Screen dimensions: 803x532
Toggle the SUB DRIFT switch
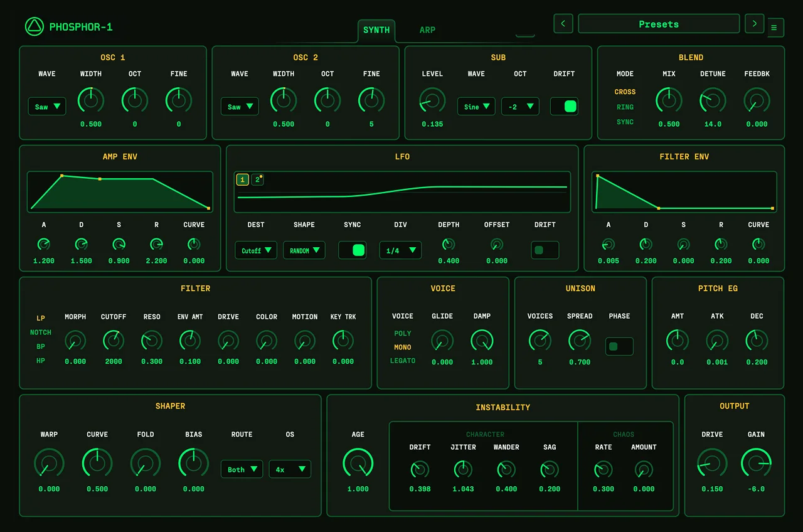coord(564,106)
